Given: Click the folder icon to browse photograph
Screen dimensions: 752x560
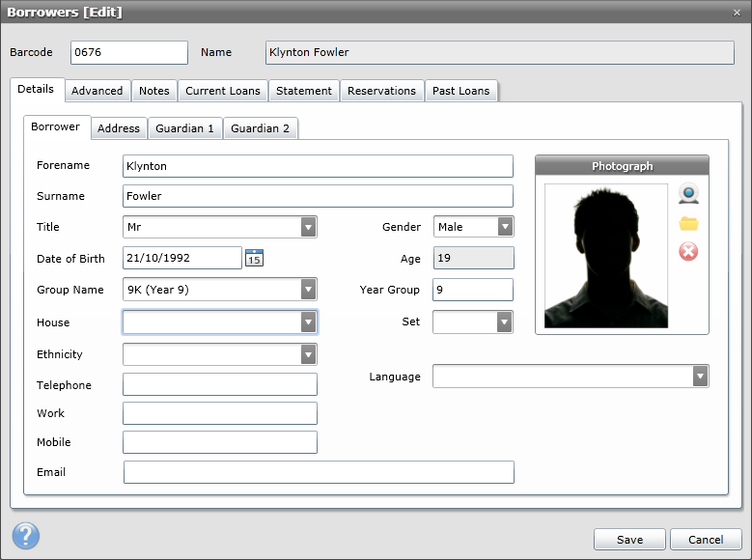Looking at the screenshot, I should point(688,224).
